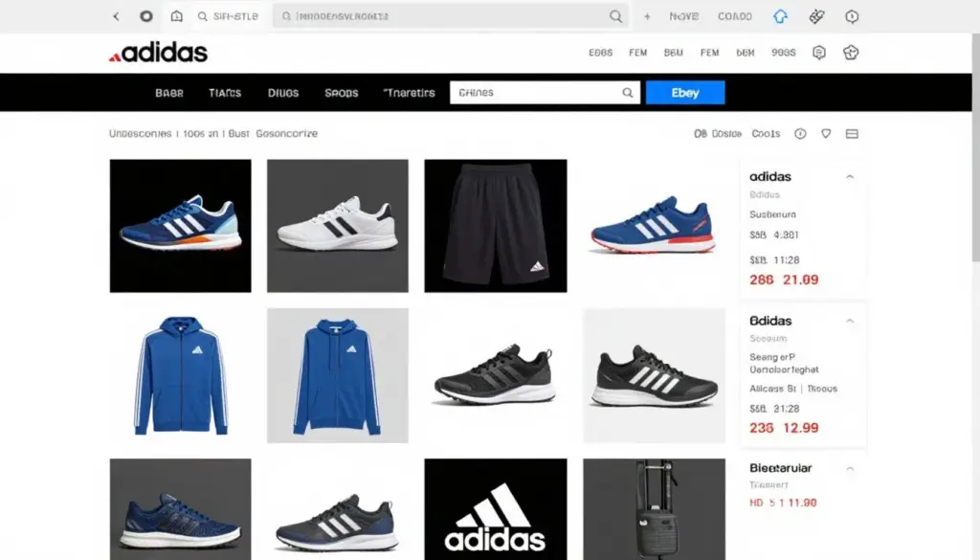The image size is (980, 560).
Task: Click the info circle icon in the filter bar
Action: [x=801, y=134]
